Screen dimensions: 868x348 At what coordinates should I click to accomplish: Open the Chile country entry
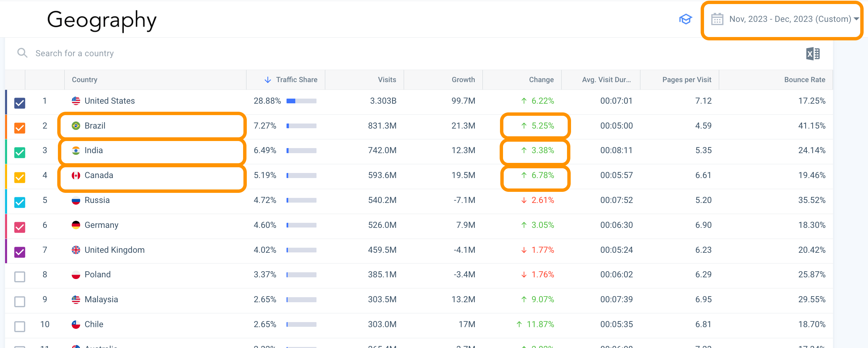coord(94,324)
